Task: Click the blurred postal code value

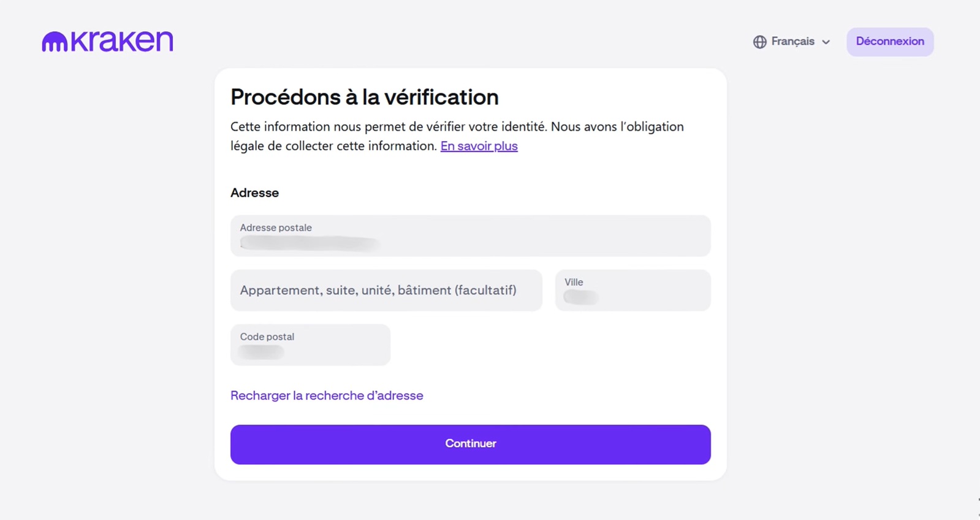Action: click(261, 353)
